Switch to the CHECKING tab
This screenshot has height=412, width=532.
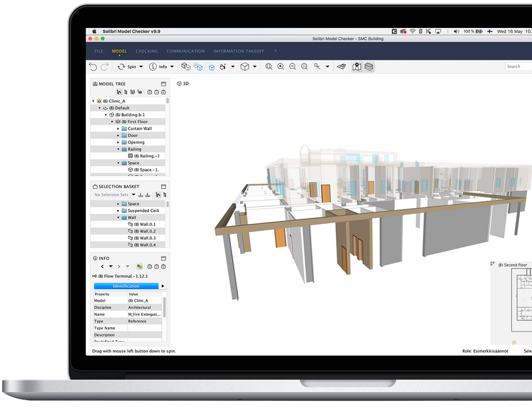[146, 51]
